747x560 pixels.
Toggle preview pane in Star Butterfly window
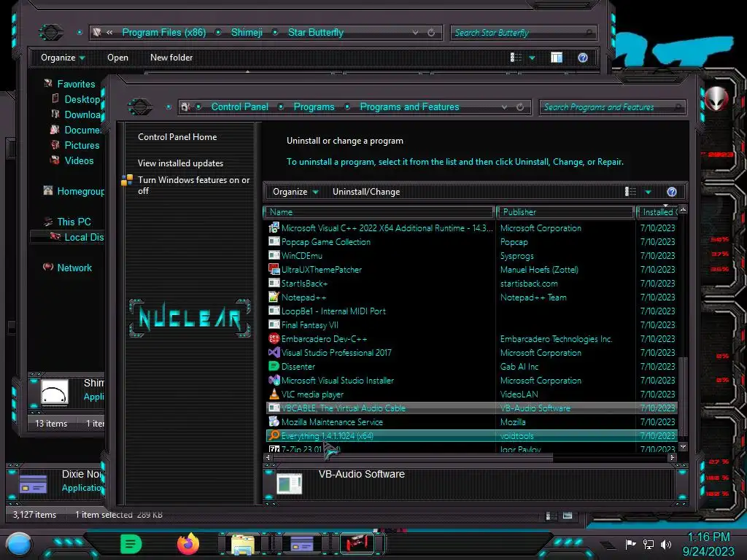pyautogui.click(x=557, y=58)
